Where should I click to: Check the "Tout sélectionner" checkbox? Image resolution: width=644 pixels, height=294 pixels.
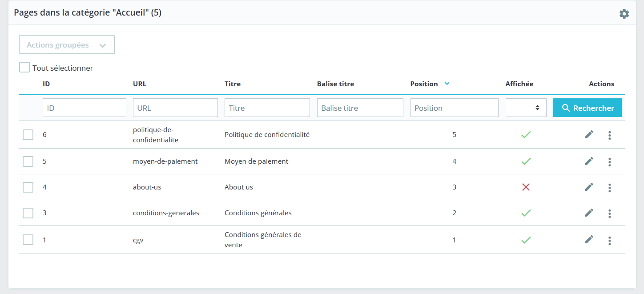click(x=24, y=67)
